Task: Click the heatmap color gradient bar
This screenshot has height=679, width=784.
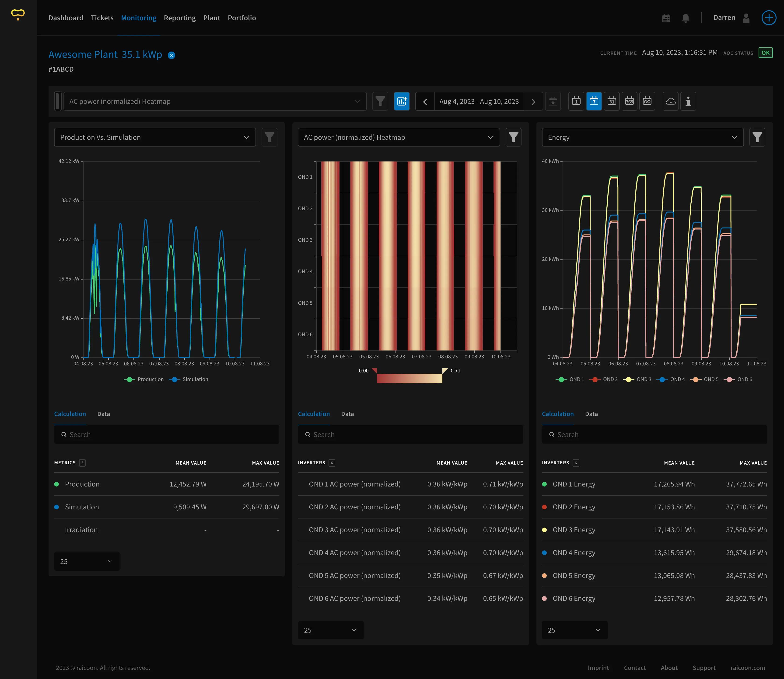Action: point(410,378)
